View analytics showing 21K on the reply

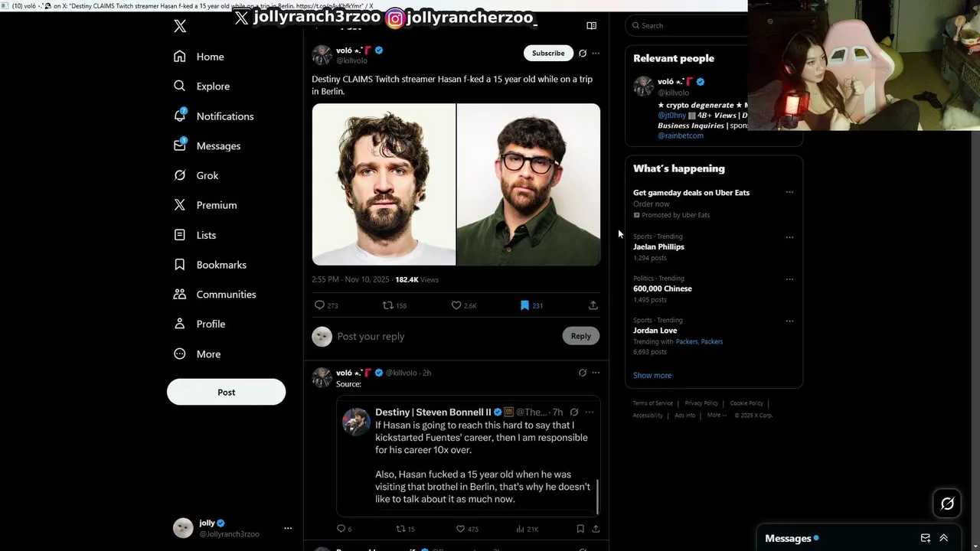click(x=528, y=529)
